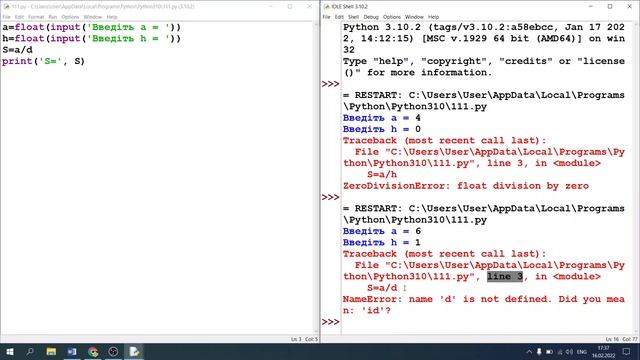Screen dimensions: 640x360
Task: Click the 'Введіть a = 6' shell line
Action: (x=382, y=231)
